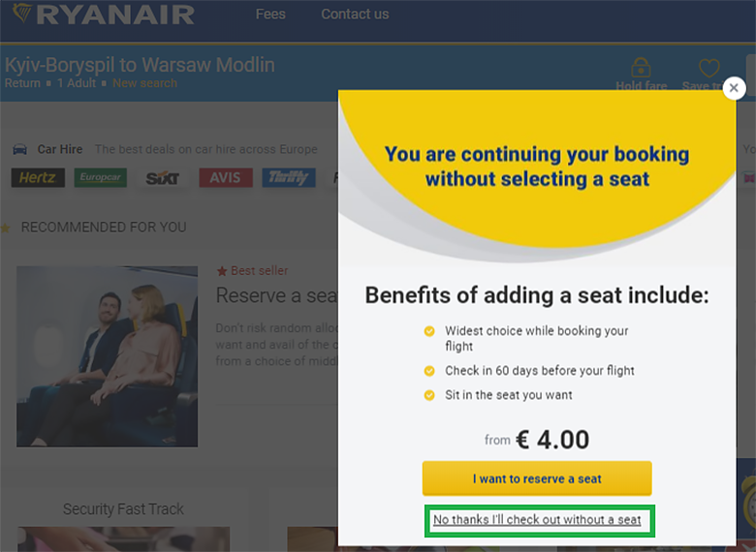Open the Contact us menu item
This screenshot has width=756, height=552.
355,14
